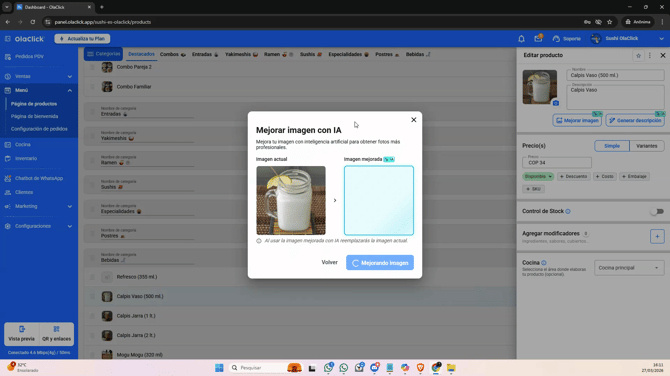Open the Cocina principal dropdown

click(x=629, y=268)
